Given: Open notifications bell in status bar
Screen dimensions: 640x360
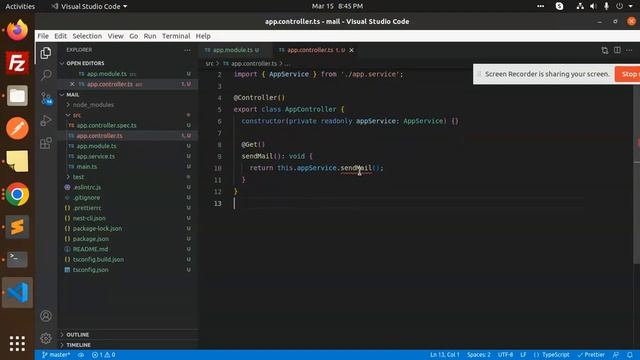Looking at the screenshot, I should point(630,355).
